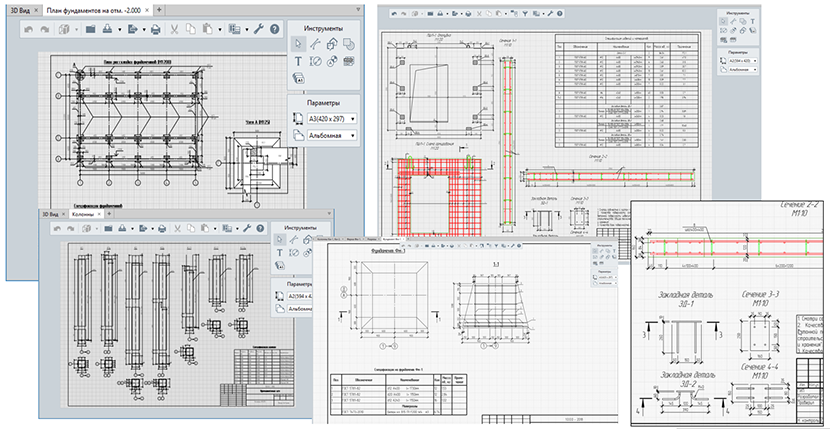Image resolution: width=830 pixels, height=429 pixels.
Task: Pick the line drawing tool in foundation plan Инструменты
Action: tap(315, 43)
